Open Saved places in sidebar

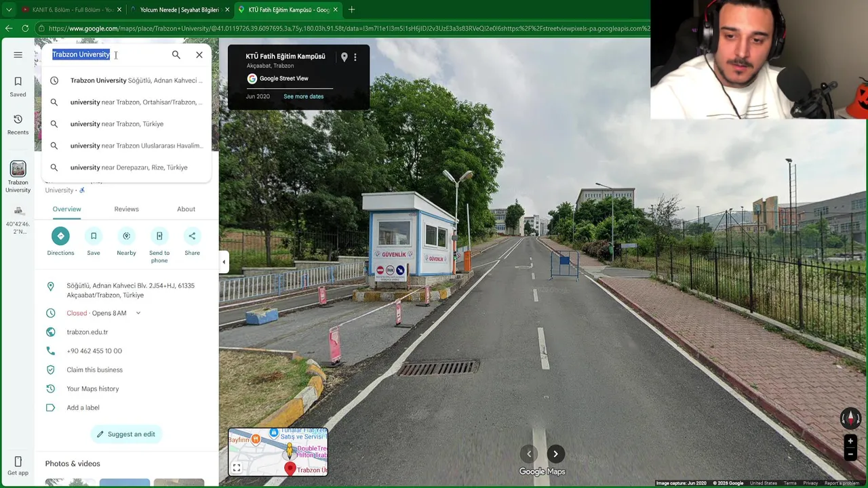18,87
